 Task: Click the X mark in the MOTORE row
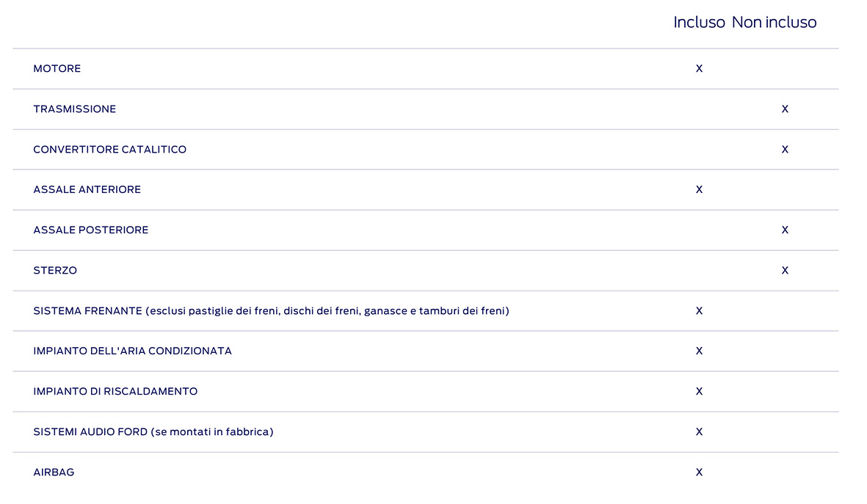coord(699,69)
